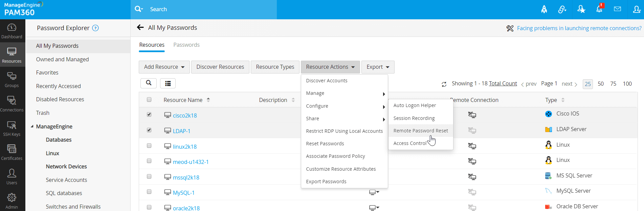Launch remote connection icon for linux2k18
The image size is (644, 211).
click(472, 146)
